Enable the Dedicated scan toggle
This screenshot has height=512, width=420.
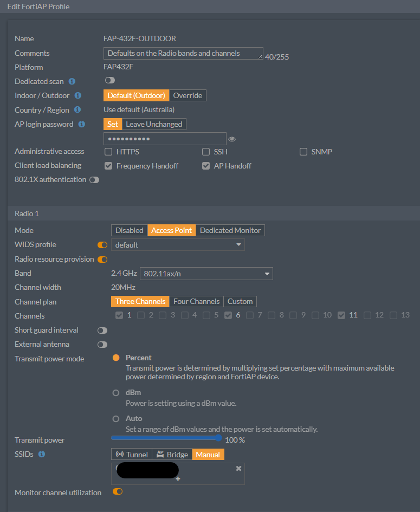110,80
